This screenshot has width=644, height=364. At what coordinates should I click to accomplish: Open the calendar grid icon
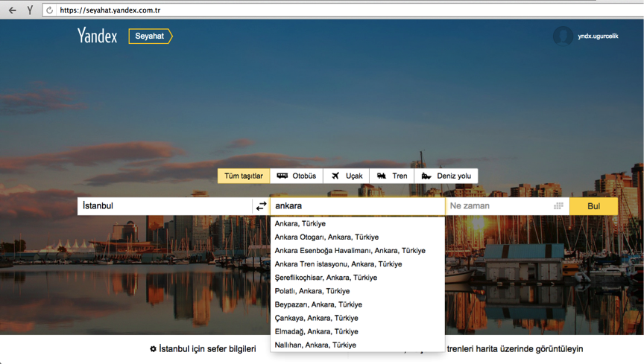point(558,206)
